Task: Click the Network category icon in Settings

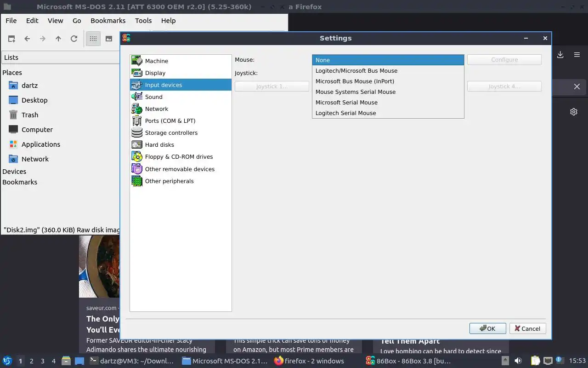Action: tap(137, 109)
